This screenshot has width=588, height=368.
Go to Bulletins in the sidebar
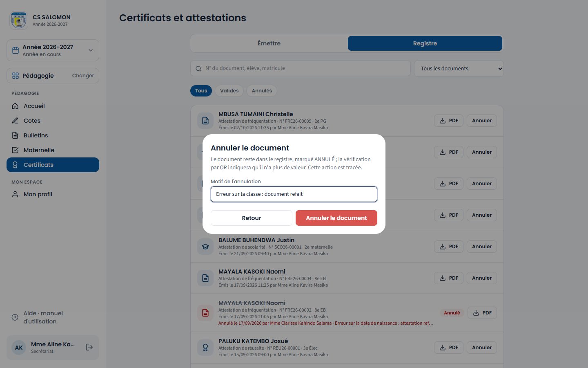pyautogui.click(x=53, y=135)
